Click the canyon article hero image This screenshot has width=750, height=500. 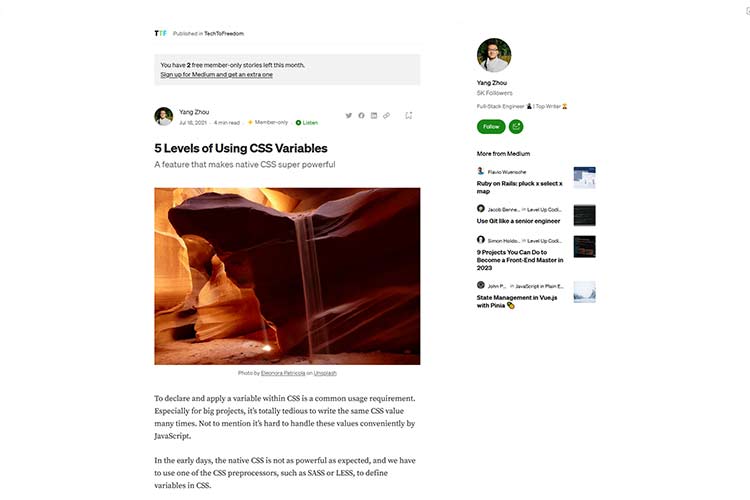[287, 276]
